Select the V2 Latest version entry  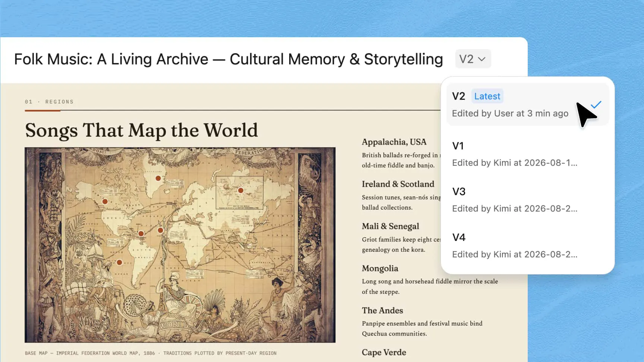(527, 104)
